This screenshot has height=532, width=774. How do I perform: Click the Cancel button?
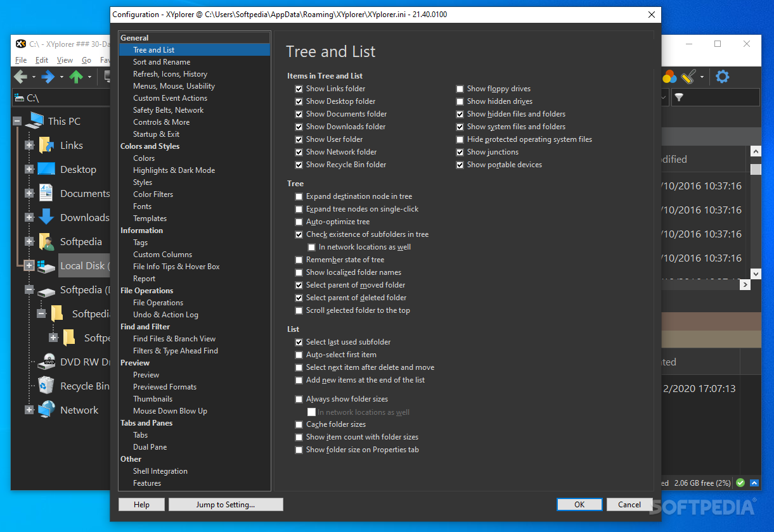(629, 505)
